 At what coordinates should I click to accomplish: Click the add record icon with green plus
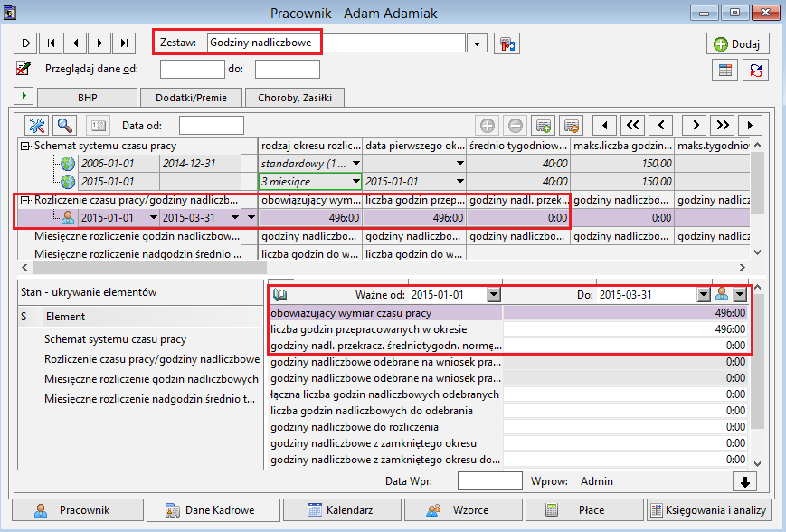[x=544, y=126]
